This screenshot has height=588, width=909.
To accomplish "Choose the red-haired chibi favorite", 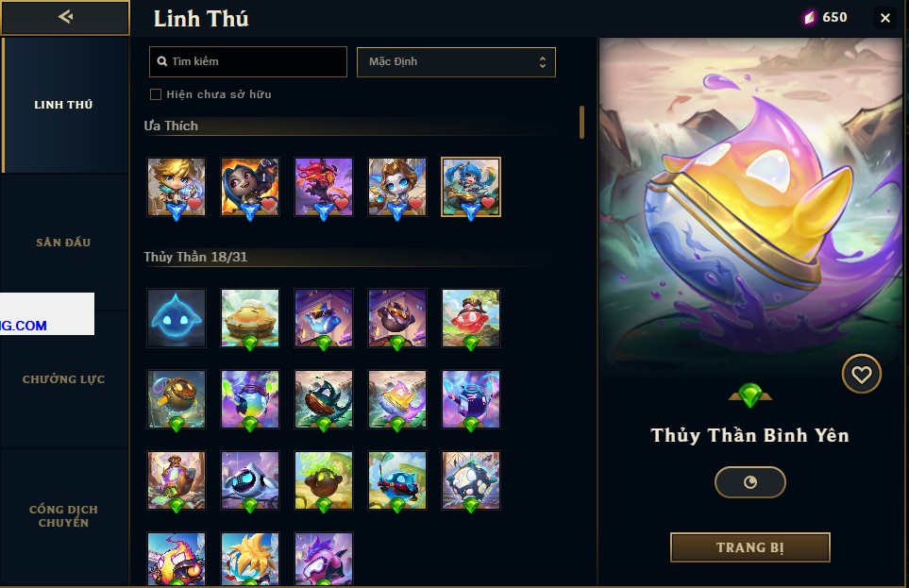I will (x=324, y=187).
